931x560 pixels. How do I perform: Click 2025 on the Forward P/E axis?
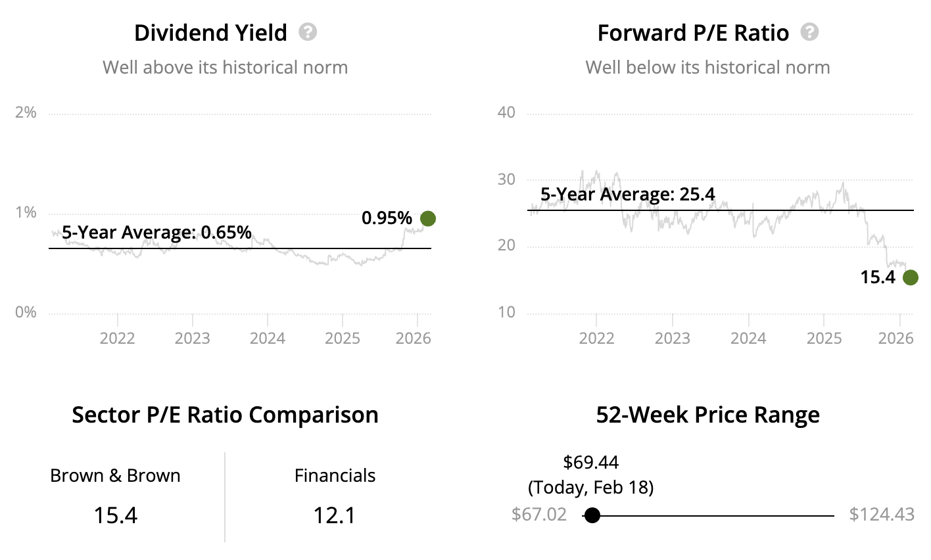[824, 338]
